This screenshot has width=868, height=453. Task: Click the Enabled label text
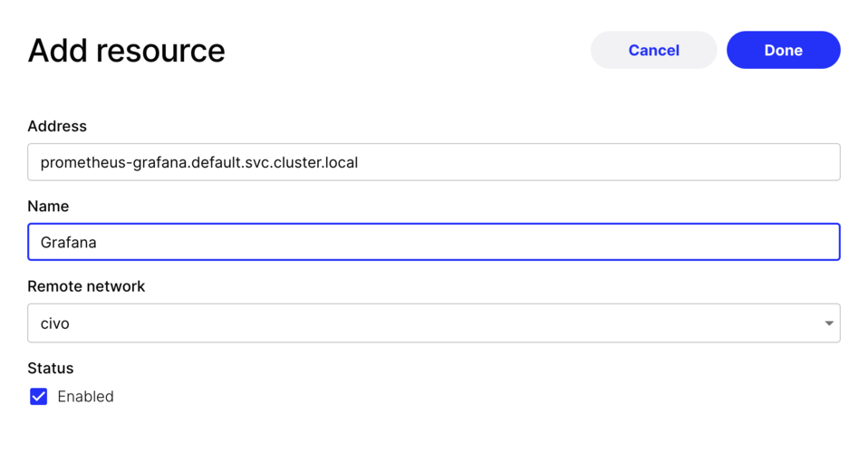point(86,397)
